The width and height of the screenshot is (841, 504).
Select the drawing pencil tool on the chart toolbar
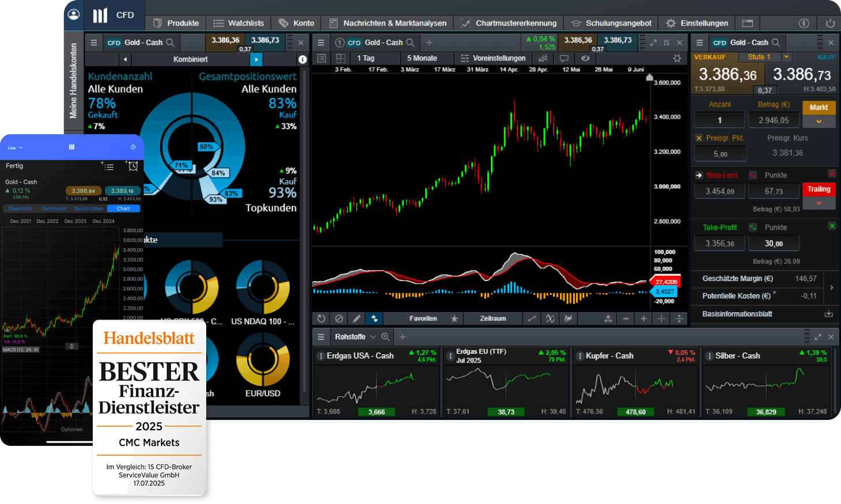(x=357, y=319)
